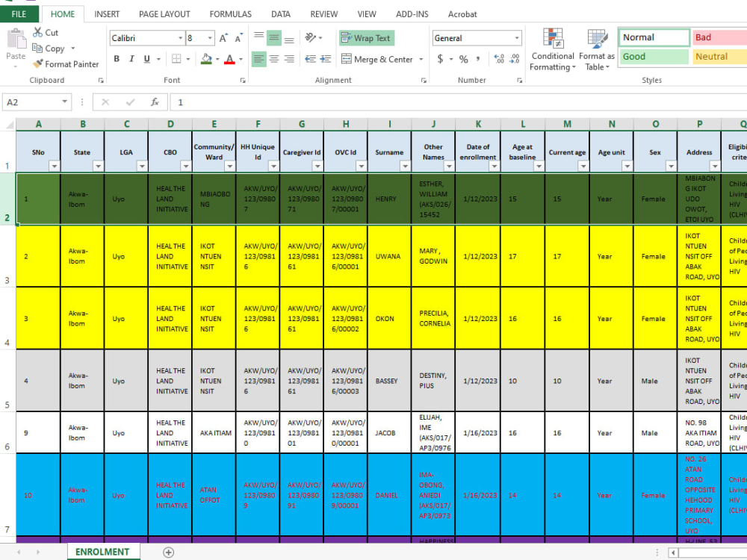Click the Enter checkmark in the formula bar

[x=130, y=102]
